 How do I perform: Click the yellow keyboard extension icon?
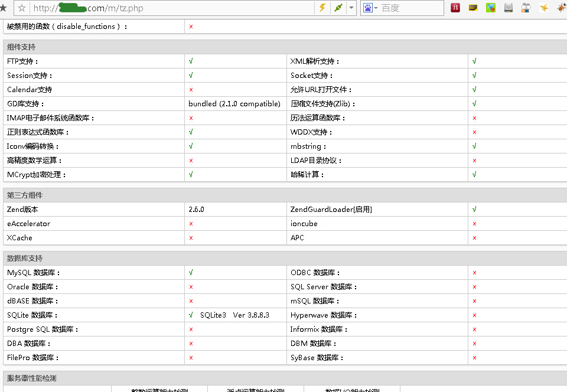click(x=473, y=8)
